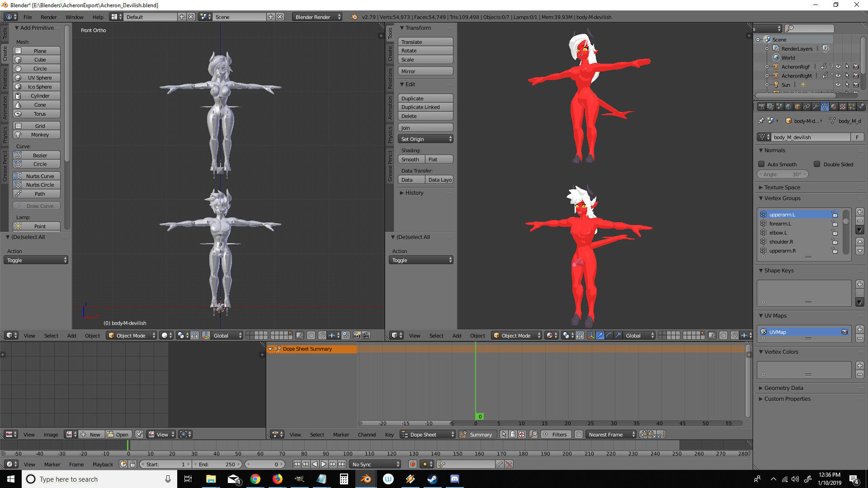Open the Constraints chain-link properties tab
Viewport: 868px width, 488px height.
pyautogui.click(x=807, y=107)
